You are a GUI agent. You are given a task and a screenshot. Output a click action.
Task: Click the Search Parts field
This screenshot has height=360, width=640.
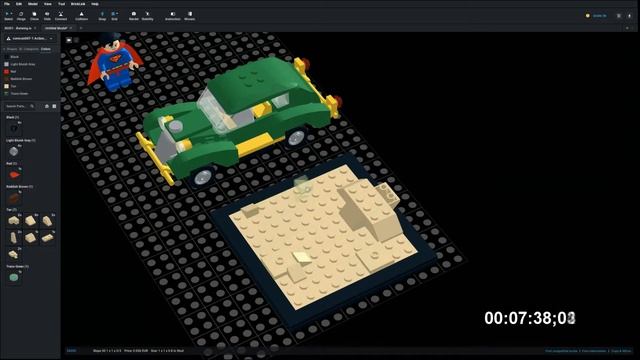pyautogui.click(x=19, y=106)
